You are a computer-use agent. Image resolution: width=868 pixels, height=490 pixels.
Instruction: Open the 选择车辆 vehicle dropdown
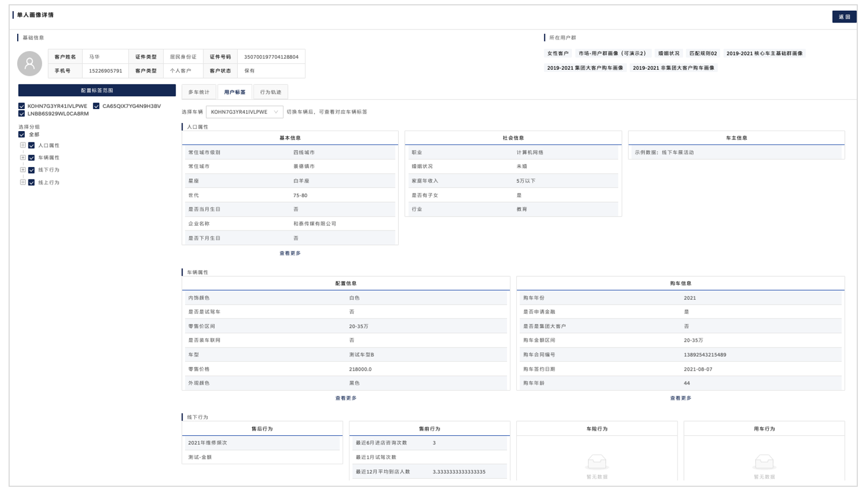(244, 112)
